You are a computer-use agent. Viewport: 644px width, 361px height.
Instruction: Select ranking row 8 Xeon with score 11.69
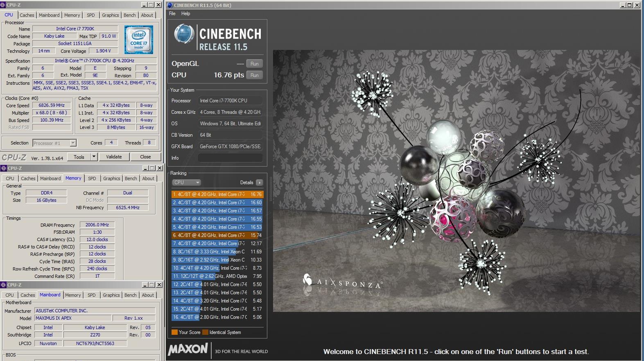pyautogui.click(x=217, y=252)
